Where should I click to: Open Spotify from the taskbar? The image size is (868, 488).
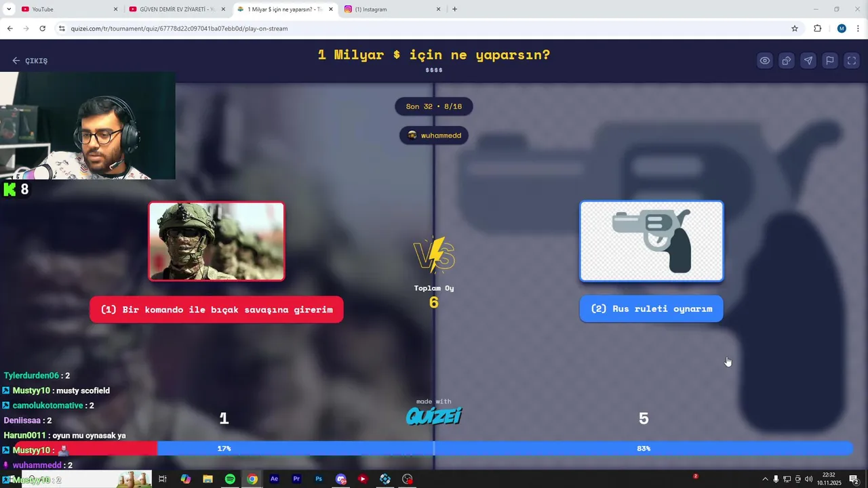230,479
